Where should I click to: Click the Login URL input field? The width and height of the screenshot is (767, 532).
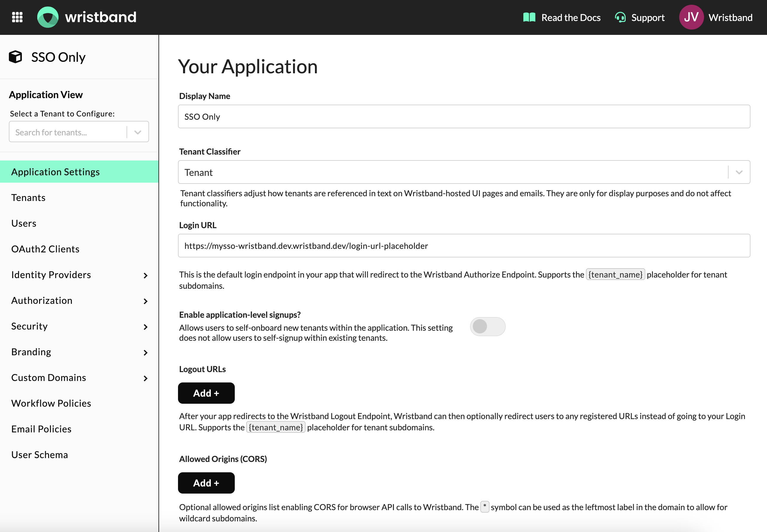[464, 246]
